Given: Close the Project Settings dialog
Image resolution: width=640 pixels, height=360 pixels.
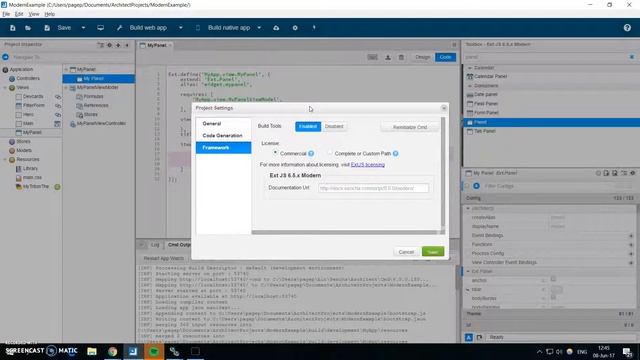Looking at the screenshot, I should [444, 108].
